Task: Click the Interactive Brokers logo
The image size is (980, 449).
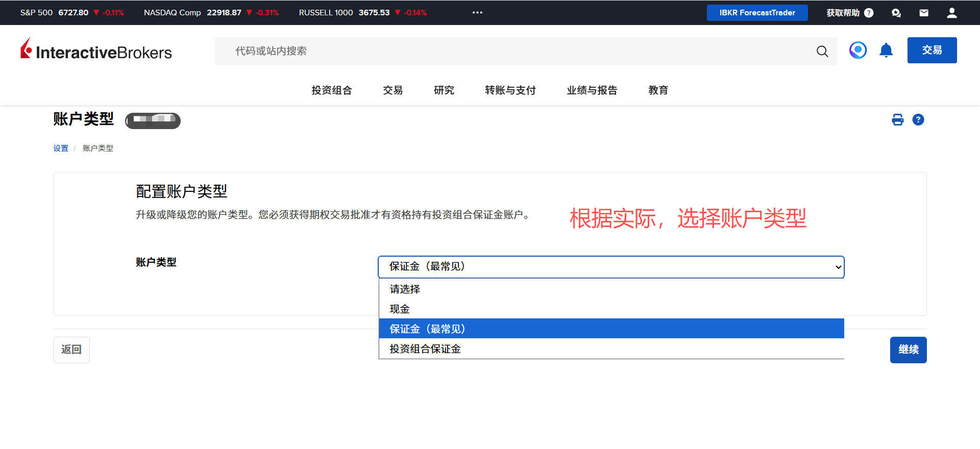Action: point(96,51)
